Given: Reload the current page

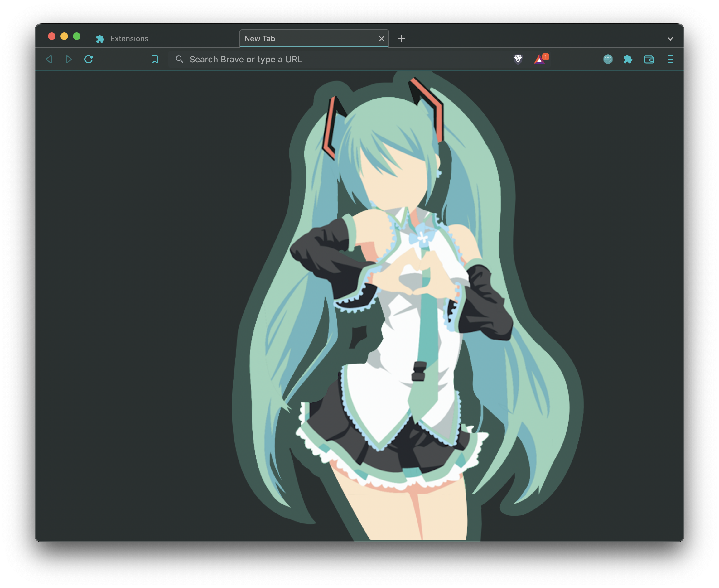Looking at the screenshot, I should click(89, 59).
